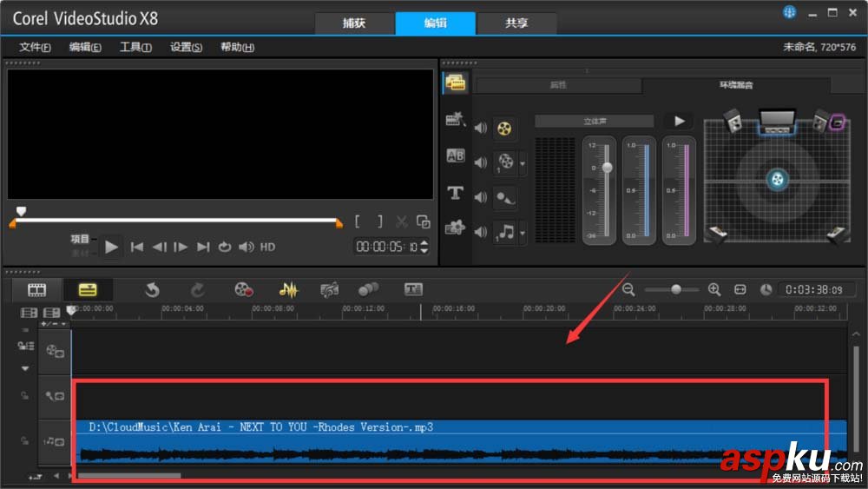Expand overlay track selector dropdown
The image size is (868, 489).
pos(522,164)
